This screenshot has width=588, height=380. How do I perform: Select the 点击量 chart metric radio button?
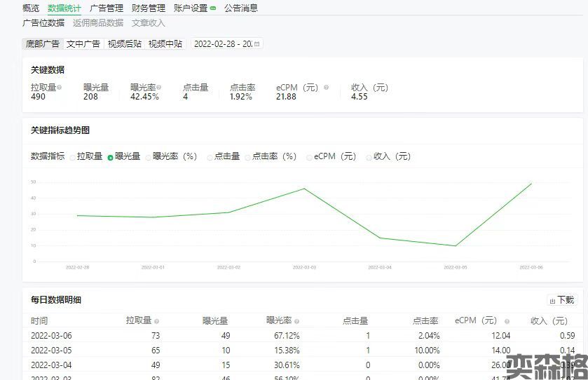point(210,158)
